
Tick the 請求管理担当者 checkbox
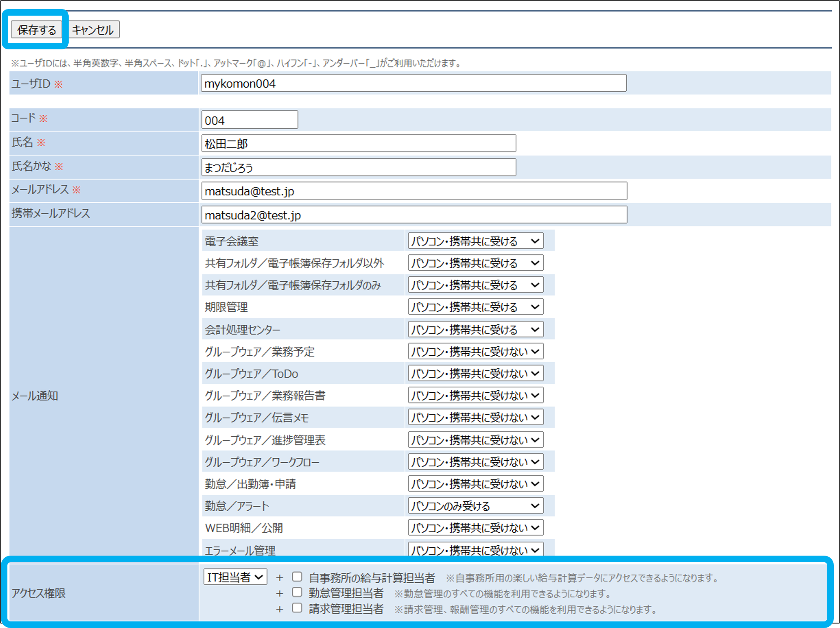[x=297, y=608]
